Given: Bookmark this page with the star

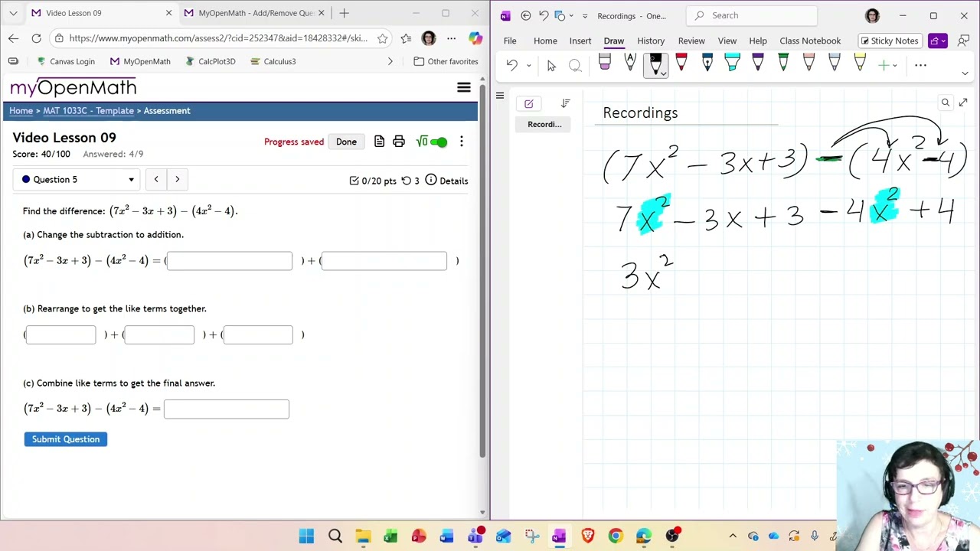Looking at the screenshot, I should point(382,38).
